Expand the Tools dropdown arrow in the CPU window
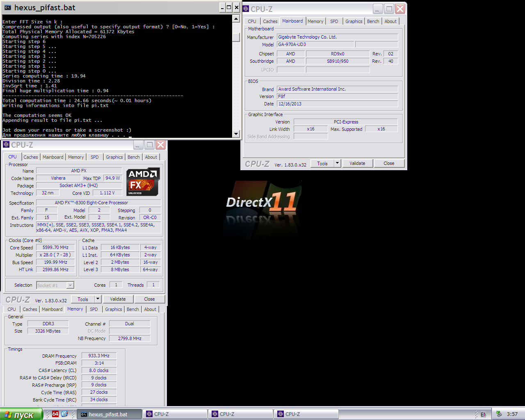The image size is (525, 420). [98, 299]
